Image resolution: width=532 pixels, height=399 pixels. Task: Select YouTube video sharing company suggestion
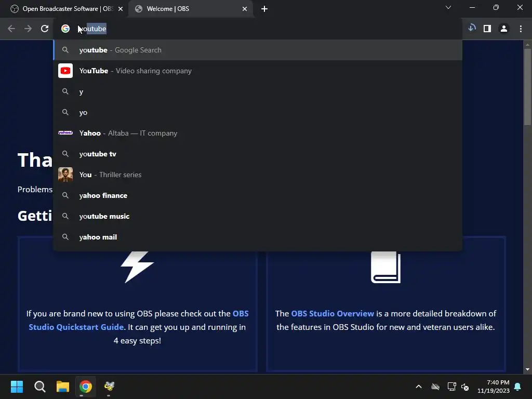pyautogui.click(x=258, y=71)
